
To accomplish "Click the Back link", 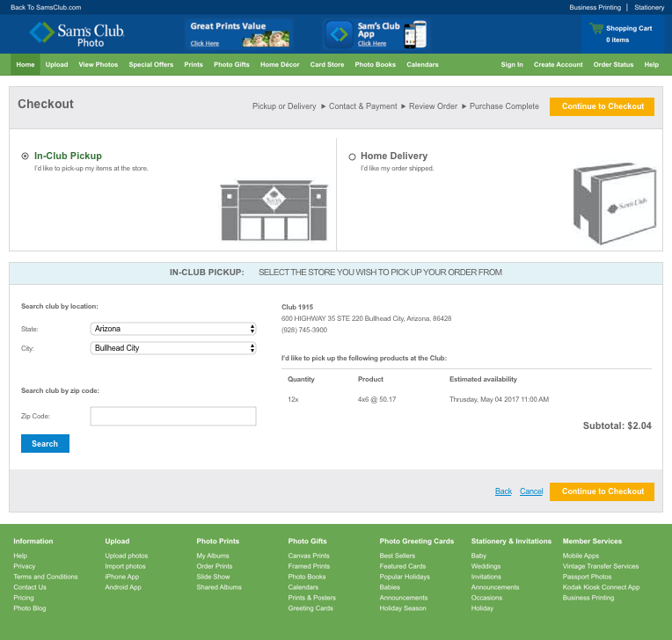I will pos(503,491).
